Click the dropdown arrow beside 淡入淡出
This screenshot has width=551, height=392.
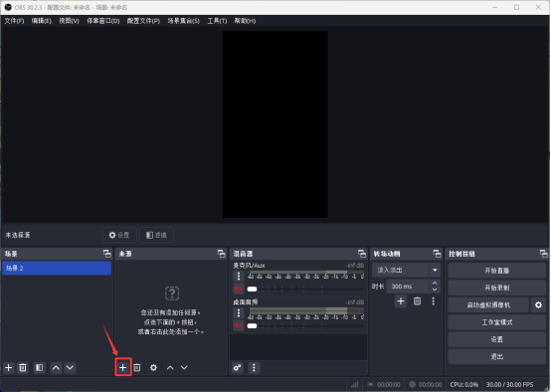[x=435, y=271]
